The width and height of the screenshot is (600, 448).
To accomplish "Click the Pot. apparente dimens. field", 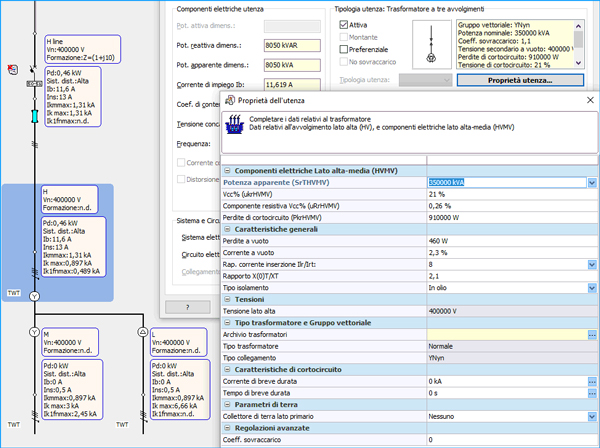I will [292, 65].
